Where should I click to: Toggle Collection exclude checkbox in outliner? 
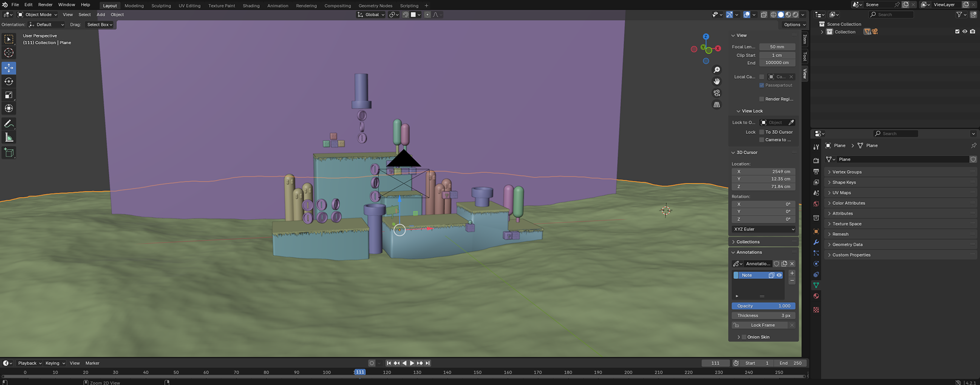(957, 32)
